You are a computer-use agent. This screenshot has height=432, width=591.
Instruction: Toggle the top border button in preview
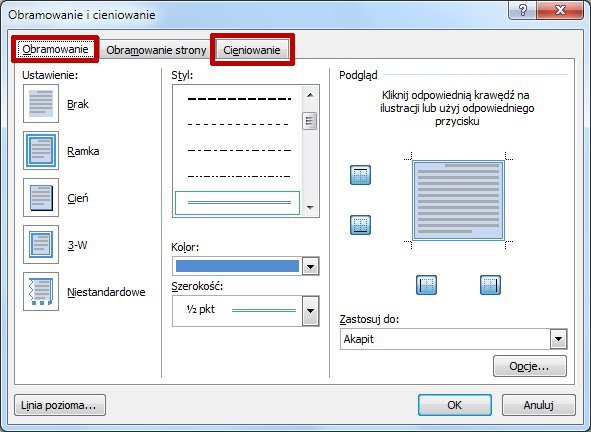tap(360, 175)
